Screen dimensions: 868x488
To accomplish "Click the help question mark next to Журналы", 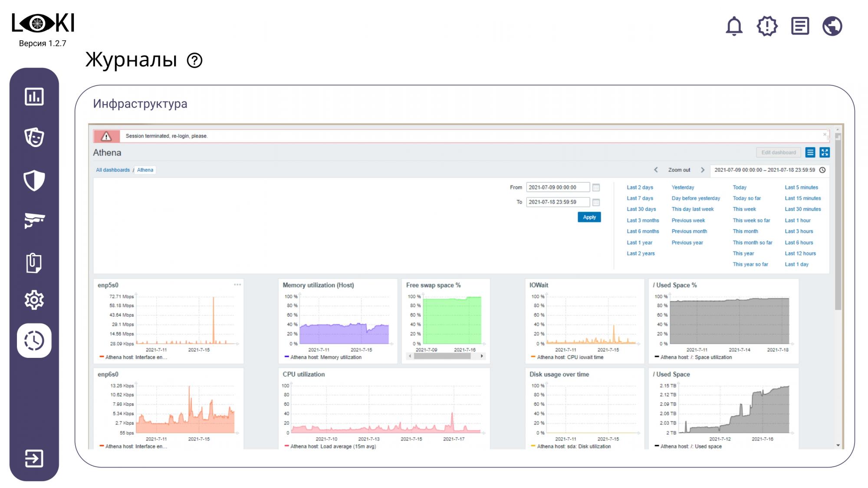I will 194,60.
